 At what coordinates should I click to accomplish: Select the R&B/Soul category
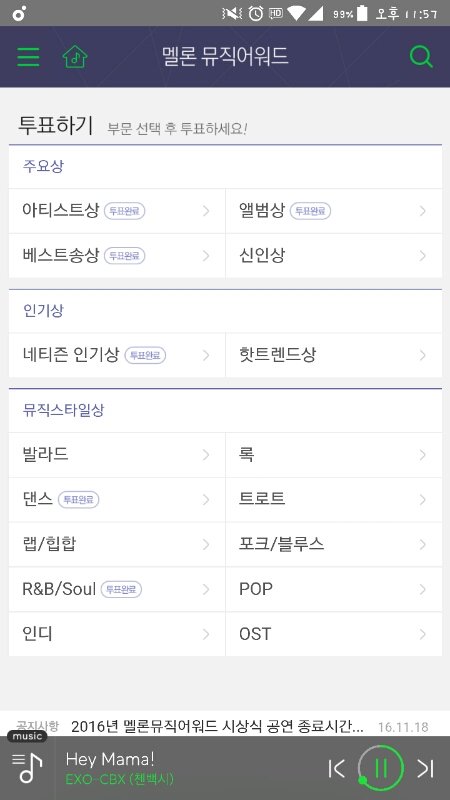click(x=117, y=589)
